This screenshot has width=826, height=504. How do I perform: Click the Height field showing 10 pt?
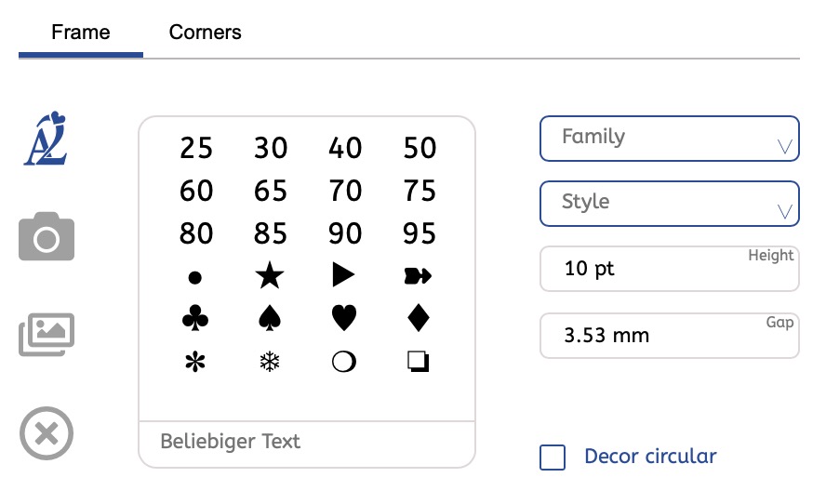(x=669, y=270)
